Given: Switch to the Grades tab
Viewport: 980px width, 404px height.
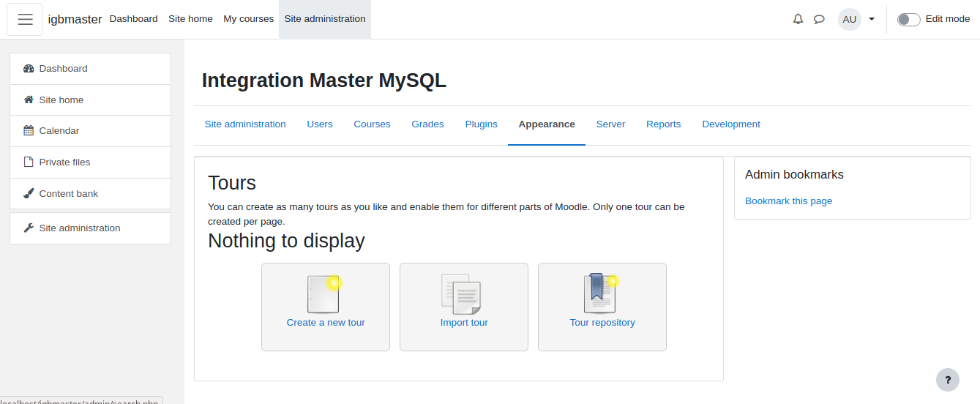Looking at the screenshot, I should [427, 124].
